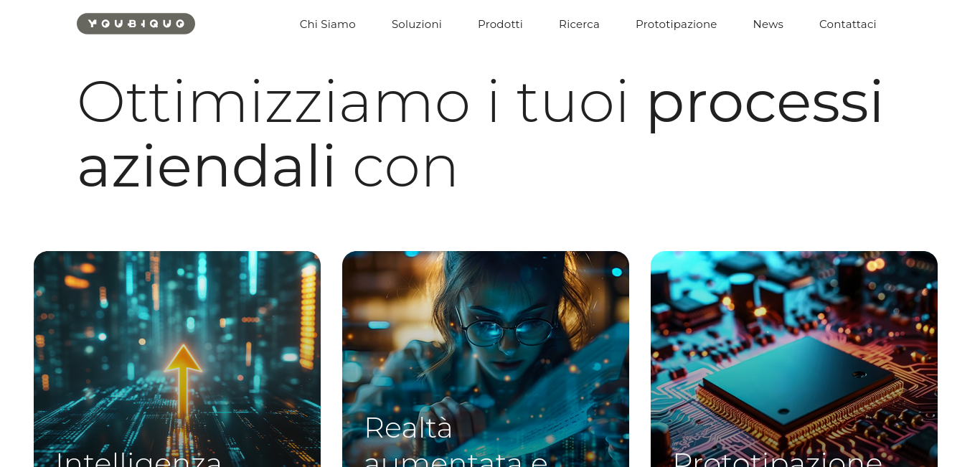This screenshot has height=467, width=980.
Task: Click the Intelligenza card title text
Action: click(x=138, y=458)
